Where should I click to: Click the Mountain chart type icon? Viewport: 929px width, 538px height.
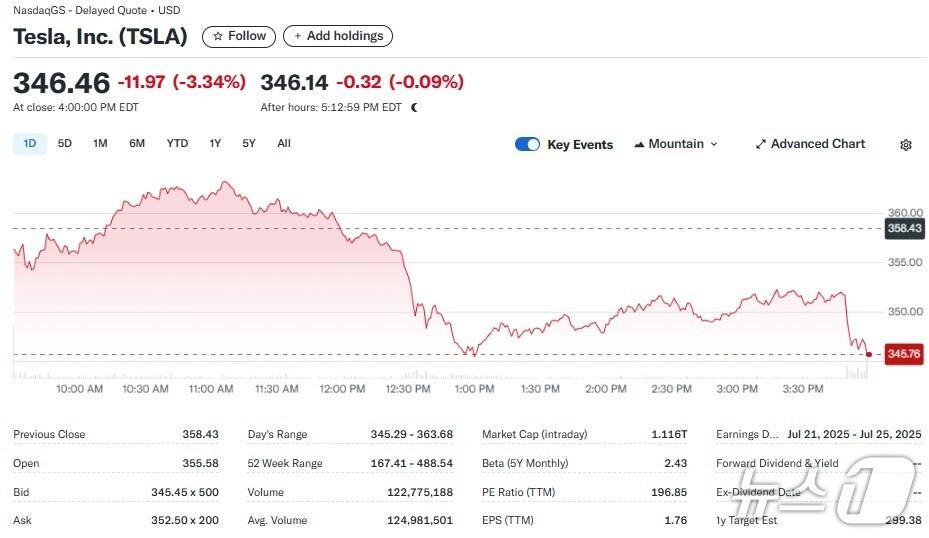tap(639, 144)
